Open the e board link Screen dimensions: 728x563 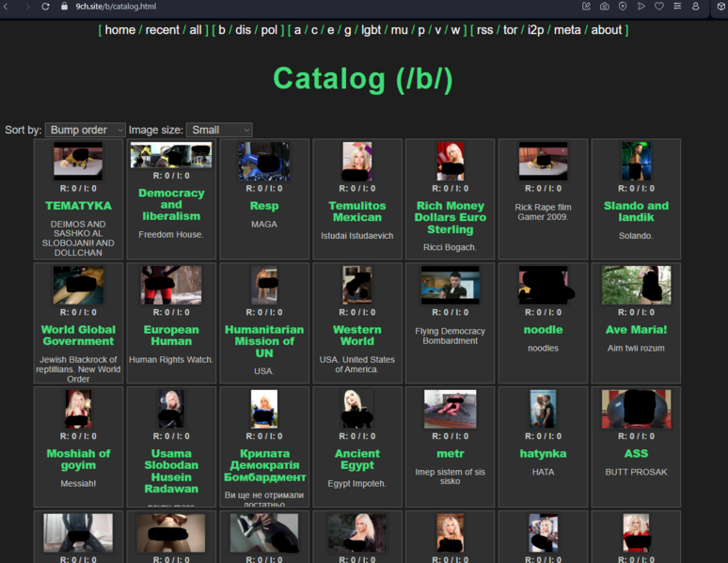click(x=330, y=30)
